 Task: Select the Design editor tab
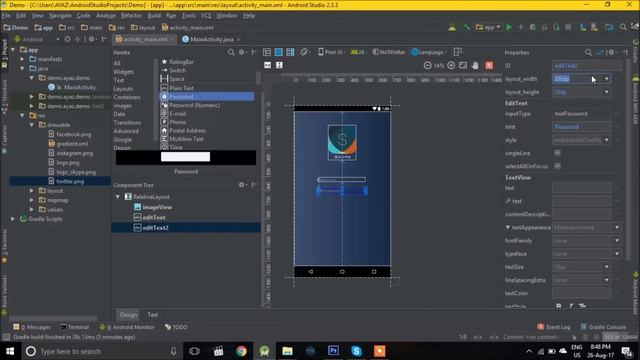point(128,315)
